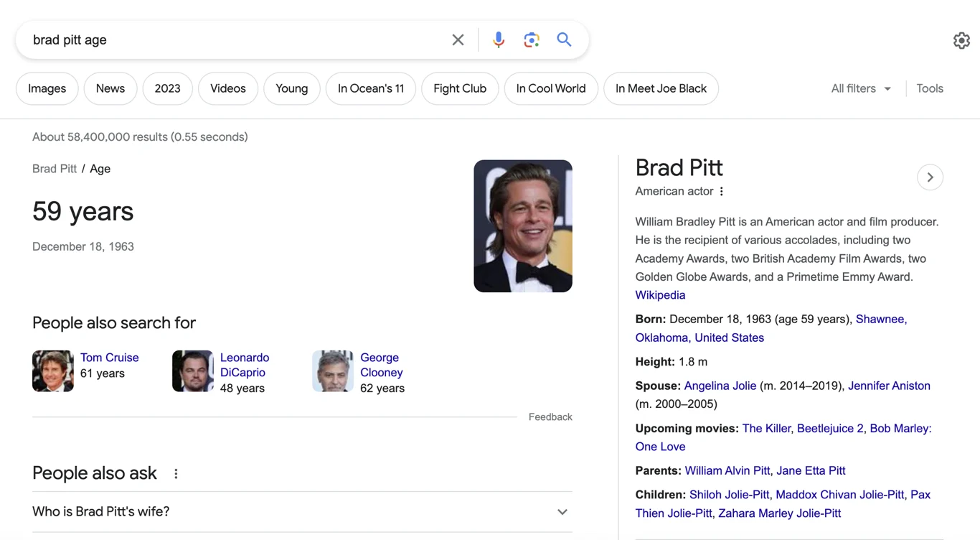Apply the Fight Club filter chip
This screenshot has width=980, height=540.
pos(459,88)
